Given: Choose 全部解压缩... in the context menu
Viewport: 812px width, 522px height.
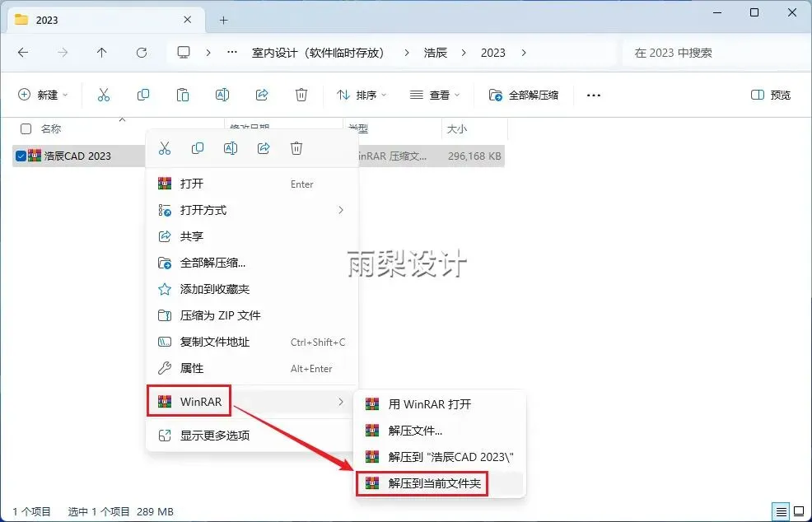Looking at the screenshot, I should tap(252, 263).
